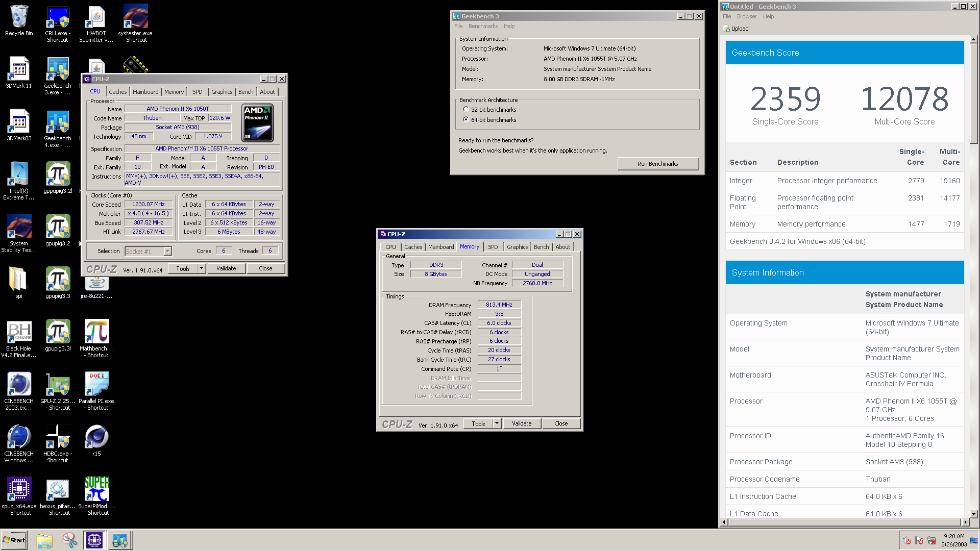The width and height of the screenshot is (980, 551).
Task: Open the 3DMark03 shortcut icon
Action: [x=19, y=126]
